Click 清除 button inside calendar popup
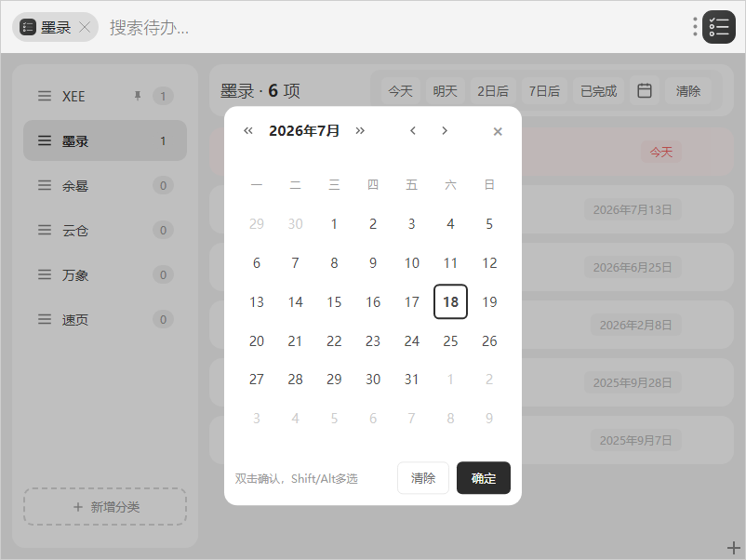Image resolution: width=746 pixels, height=560 pixels. [423, 478]
